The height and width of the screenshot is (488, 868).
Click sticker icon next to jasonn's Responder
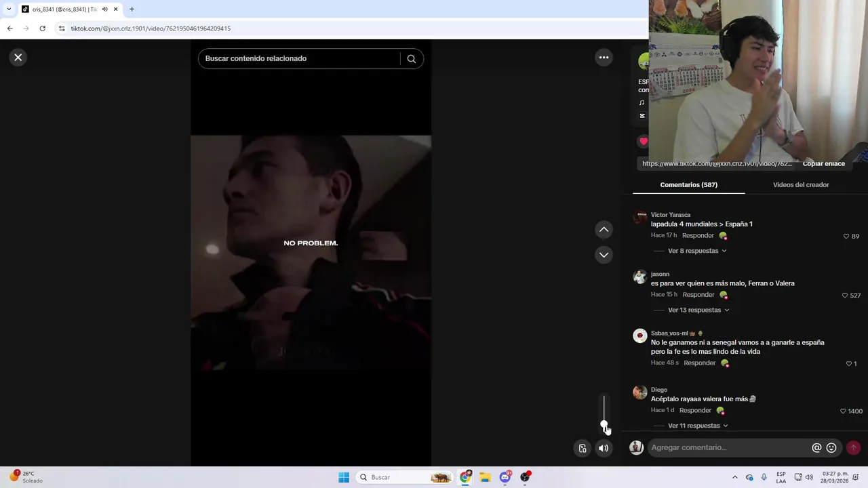pos(724,295)
